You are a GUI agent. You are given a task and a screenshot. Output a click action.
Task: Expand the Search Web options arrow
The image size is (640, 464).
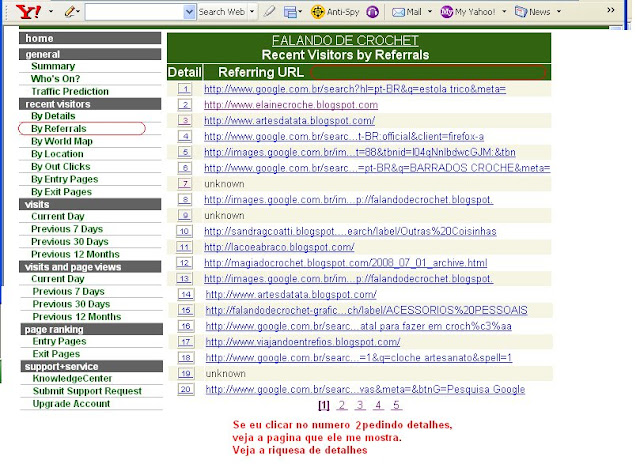252,12
